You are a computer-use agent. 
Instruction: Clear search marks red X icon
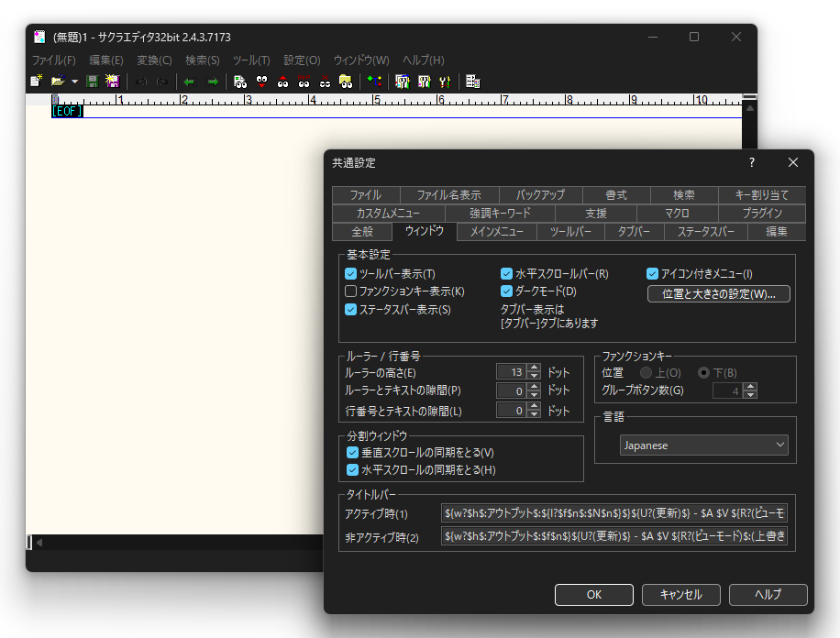tap(325, 82)
